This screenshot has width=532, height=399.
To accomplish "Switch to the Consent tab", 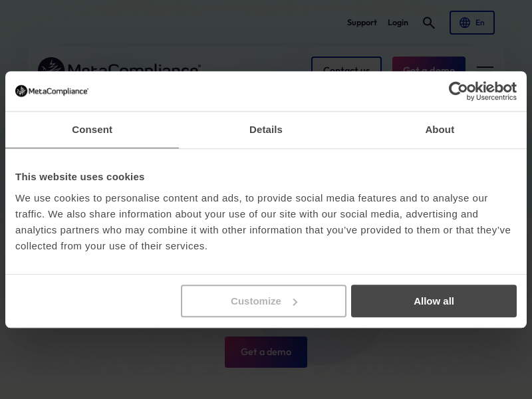I will point(92,130).
